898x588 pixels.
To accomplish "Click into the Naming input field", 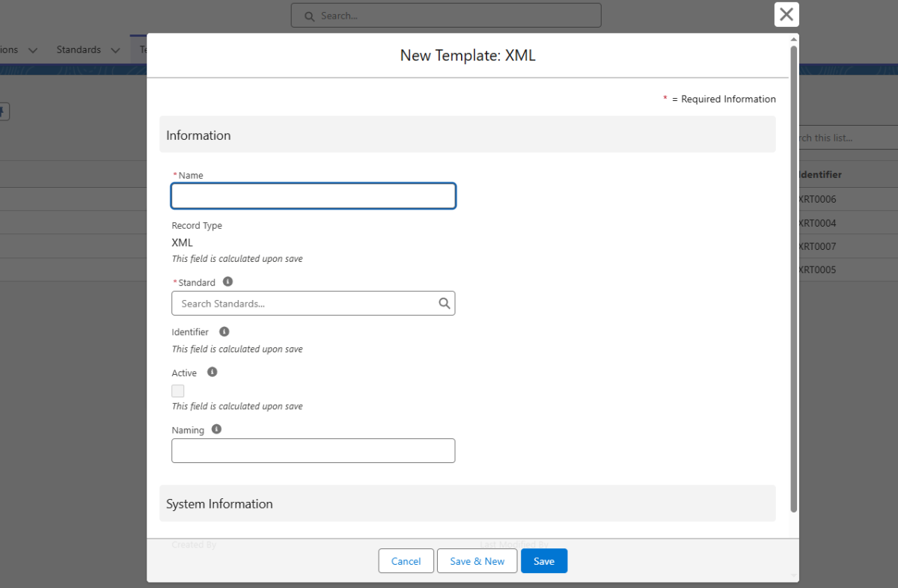I will [x=313, y=450].
